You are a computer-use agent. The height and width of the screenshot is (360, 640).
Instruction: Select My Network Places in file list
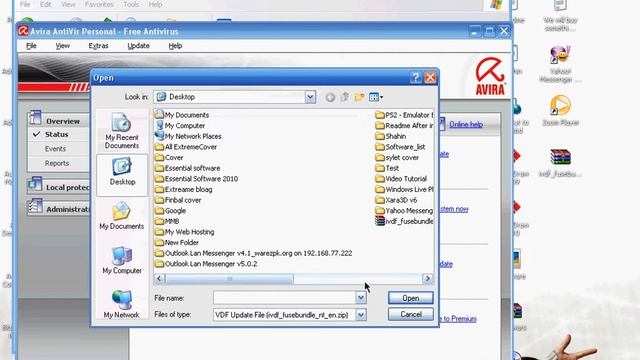[x=189, y=136]
